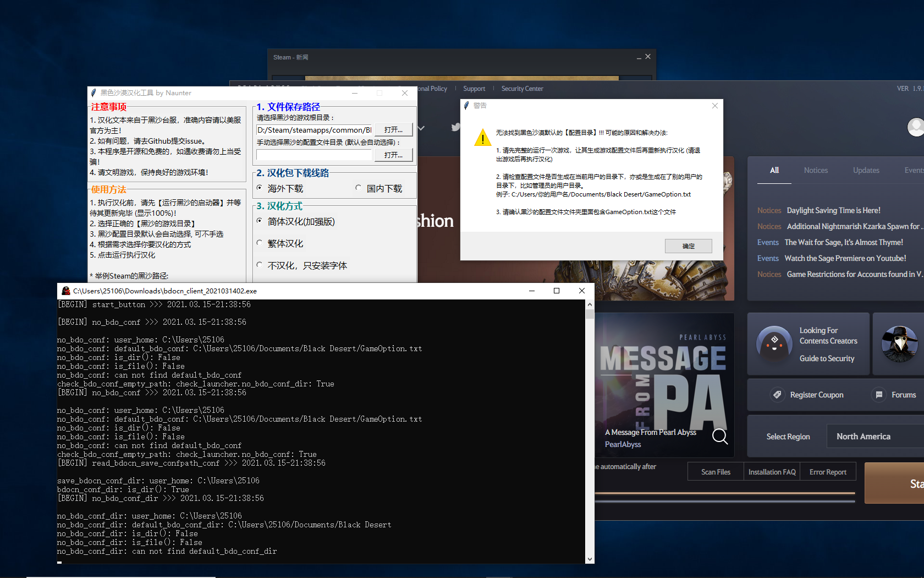This screenshot has height=578, width=924.
Task: Click the 配置文件目录 input field
Action: coord(313,155)
